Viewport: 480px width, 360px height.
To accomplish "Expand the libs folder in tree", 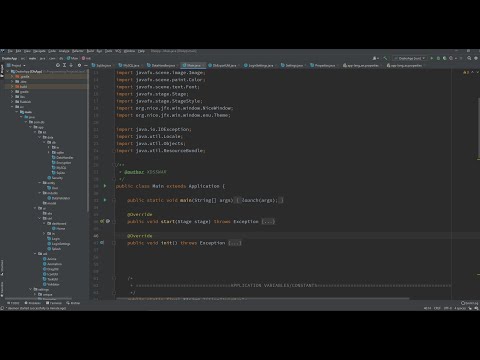I will [12, 97].
